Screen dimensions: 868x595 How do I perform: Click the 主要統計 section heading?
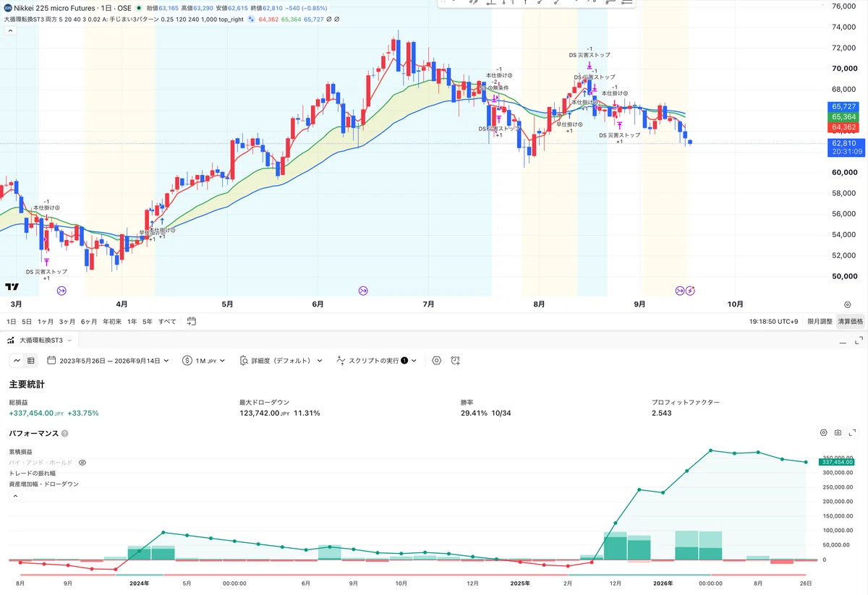coord(27,385)
